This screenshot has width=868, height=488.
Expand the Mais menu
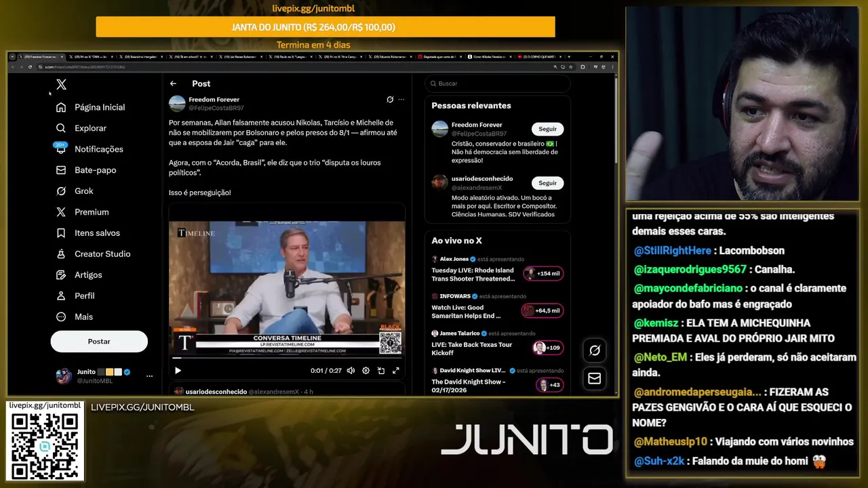(75, 317)
